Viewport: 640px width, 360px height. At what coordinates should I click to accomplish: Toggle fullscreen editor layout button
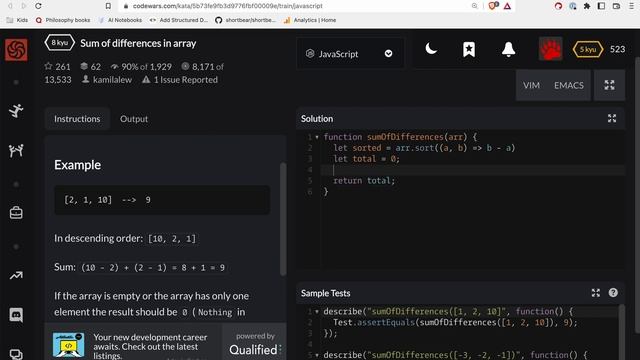(x=609, y=85)
